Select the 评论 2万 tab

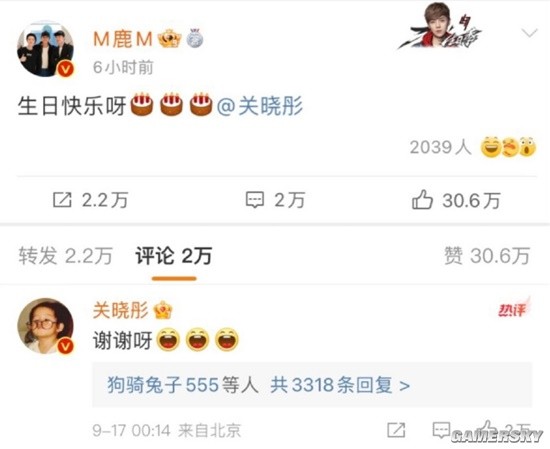174,255
